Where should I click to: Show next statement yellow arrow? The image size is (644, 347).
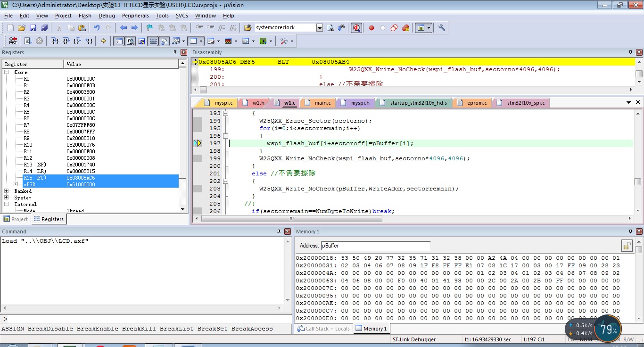pos(103,41)
